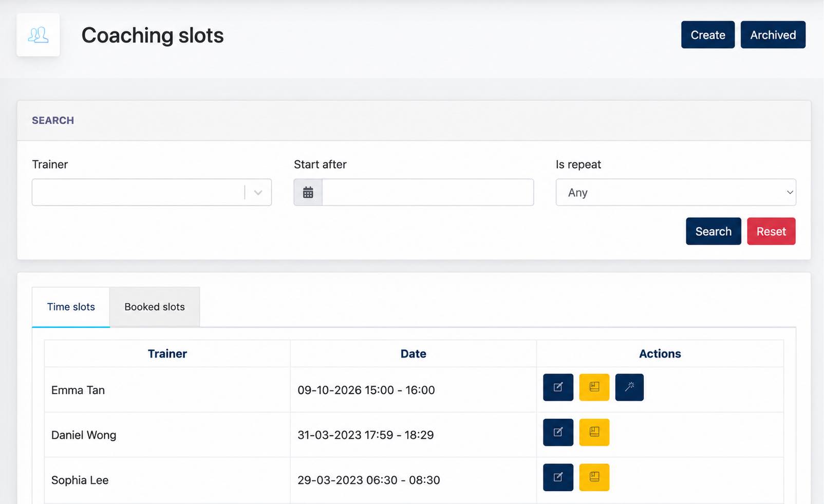Viewport: 824px width, 504px height.
Task: Click the Actions column header
Action: point(660,353)
